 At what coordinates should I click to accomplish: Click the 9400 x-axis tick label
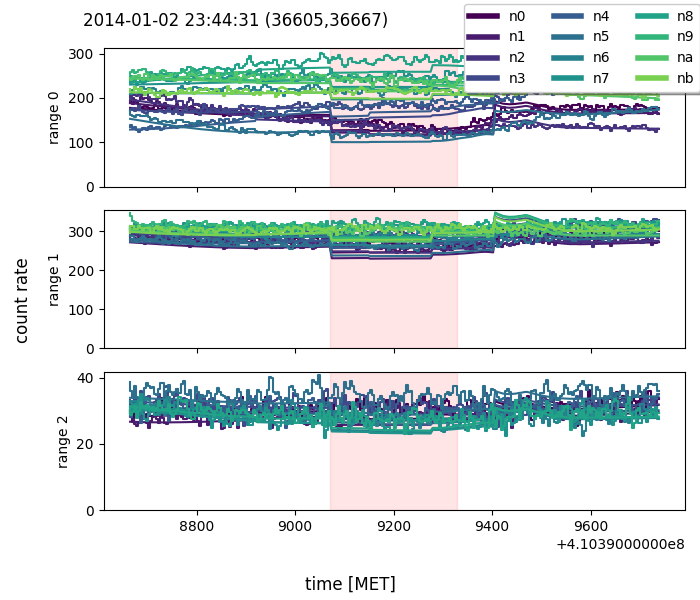click(492, 526)
